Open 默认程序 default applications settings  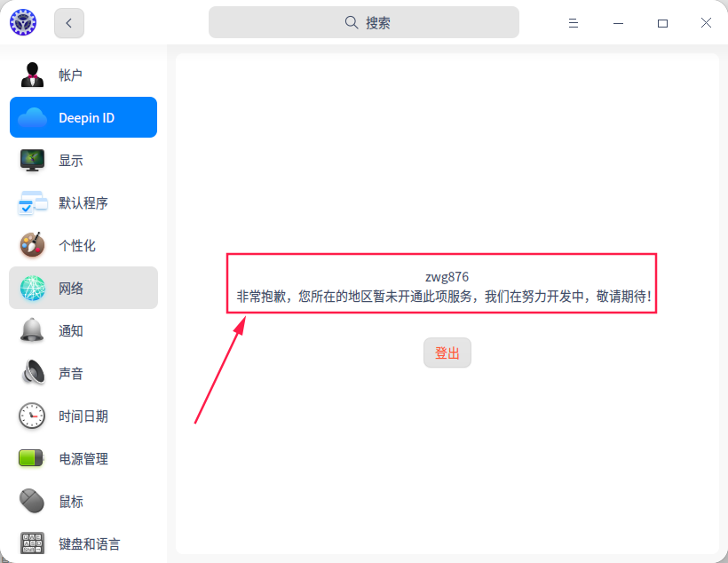(x=83, y=203)
